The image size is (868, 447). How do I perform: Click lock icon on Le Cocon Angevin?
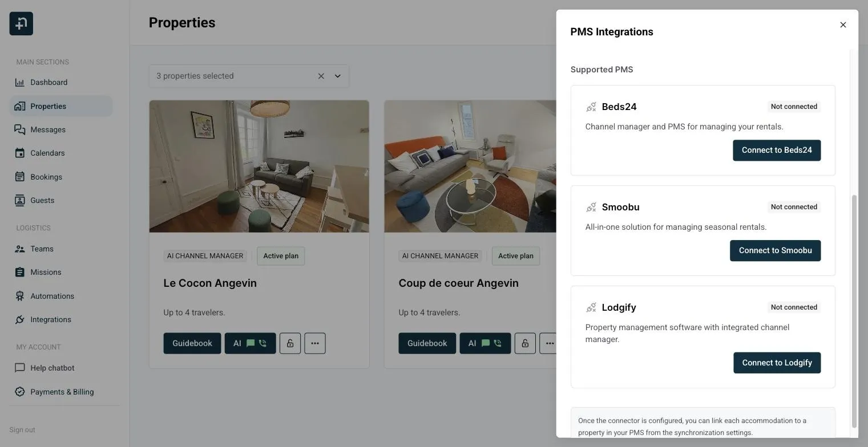[x=290, y=343]
